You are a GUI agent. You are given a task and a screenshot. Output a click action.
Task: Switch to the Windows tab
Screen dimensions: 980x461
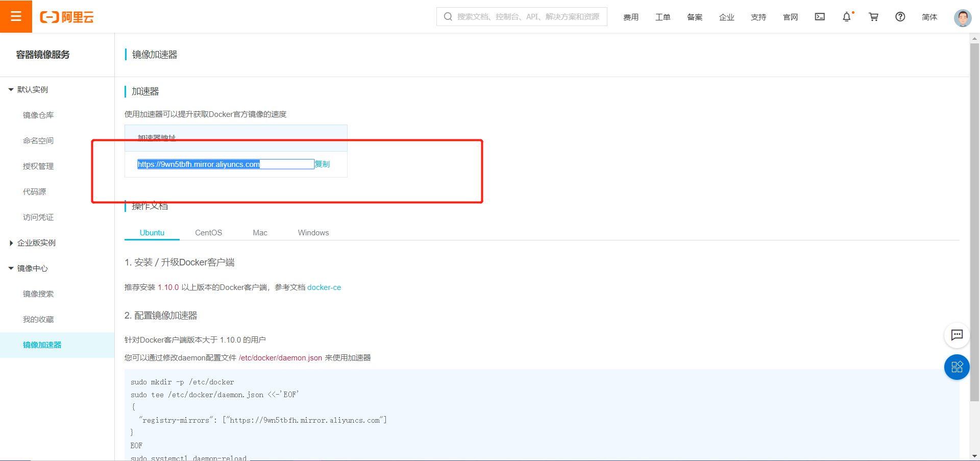(313, 232)
